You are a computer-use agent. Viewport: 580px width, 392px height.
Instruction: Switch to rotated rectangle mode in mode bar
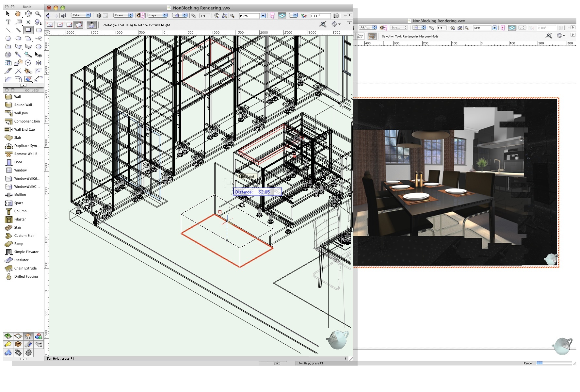coord(79,24)
